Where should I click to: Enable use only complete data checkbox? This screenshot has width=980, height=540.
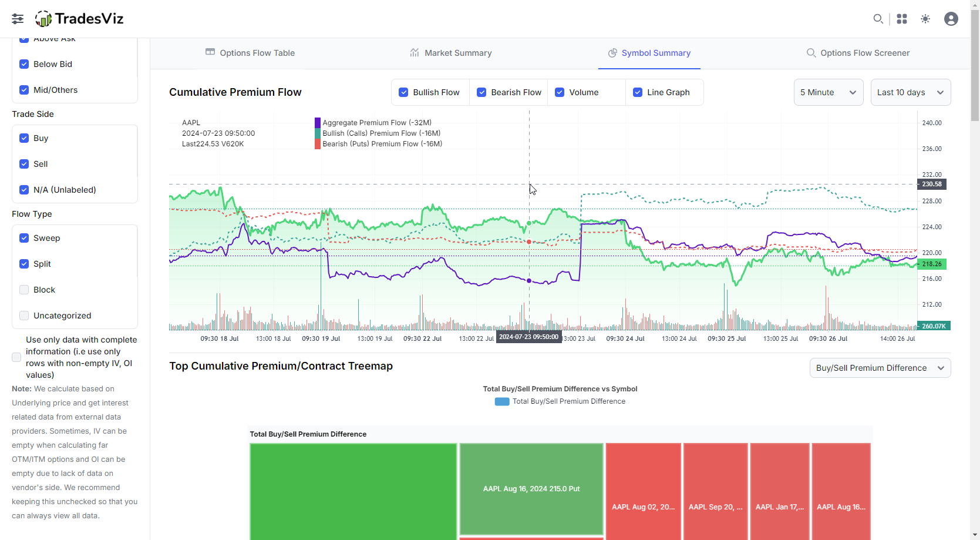tap(16, 357)
